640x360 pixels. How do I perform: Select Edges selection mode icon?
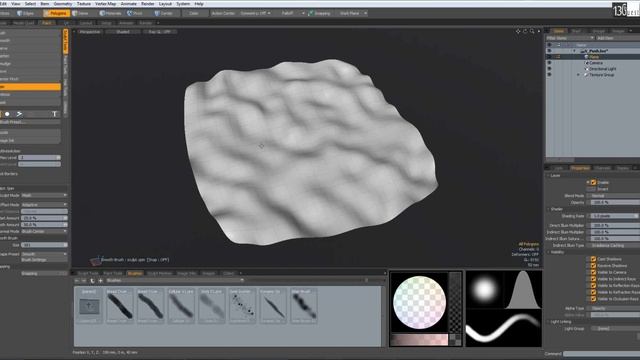tap(19, 13)
